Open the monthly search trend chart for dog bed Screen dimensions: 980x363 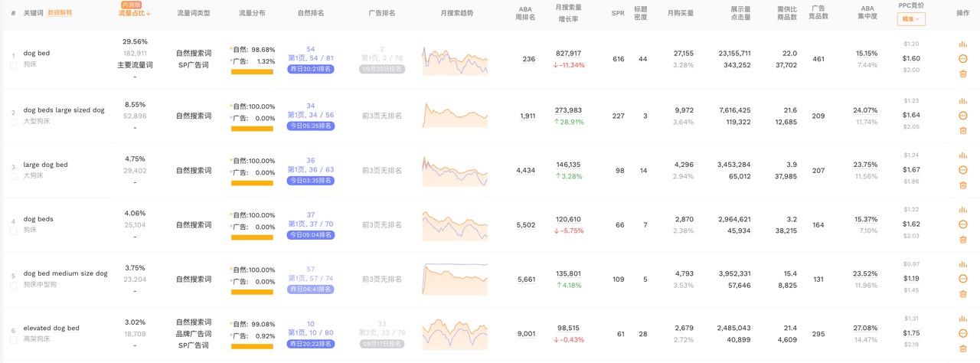[455, 61]
